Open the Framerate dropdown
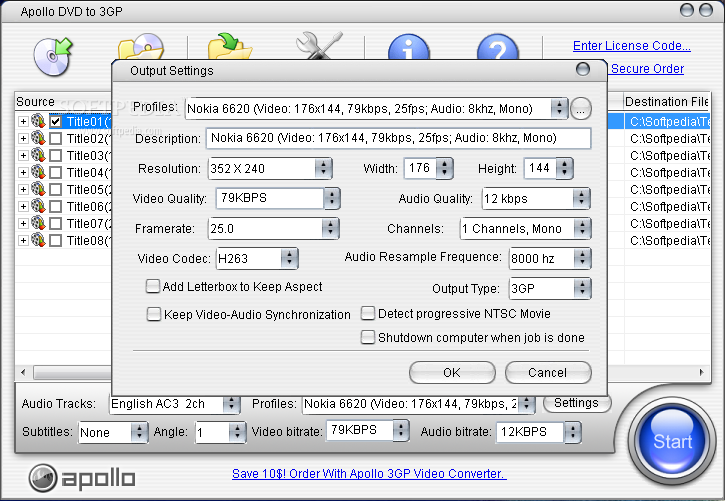725x501 pixels. pos(330,228)
